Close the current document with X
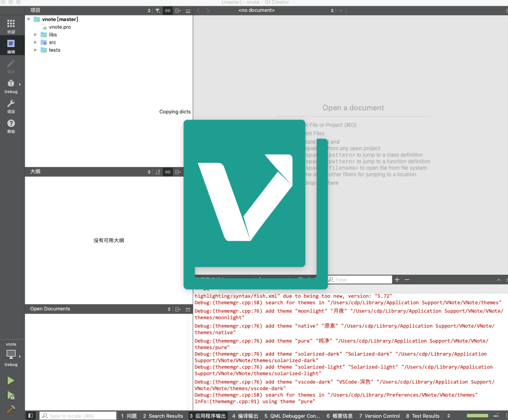Screen dimensions: 508x420 pos(341,11)
